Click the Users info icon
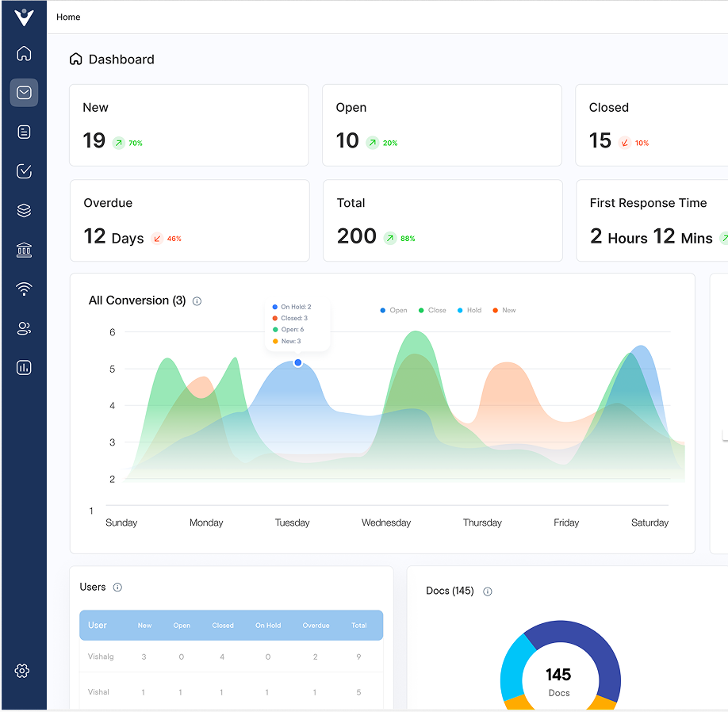728x712 pixels. pos(117,588)
